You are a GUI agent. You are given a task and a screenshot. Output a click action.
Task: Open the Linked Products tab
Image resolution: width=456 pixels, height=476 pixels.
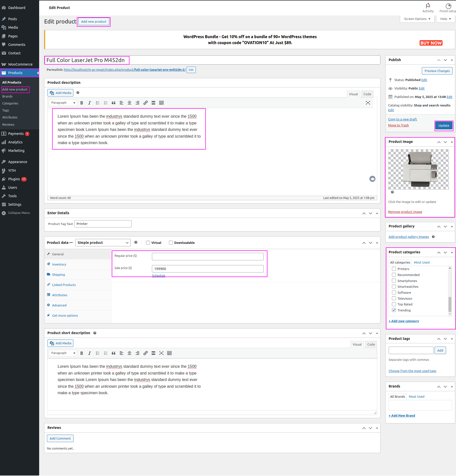64,285
